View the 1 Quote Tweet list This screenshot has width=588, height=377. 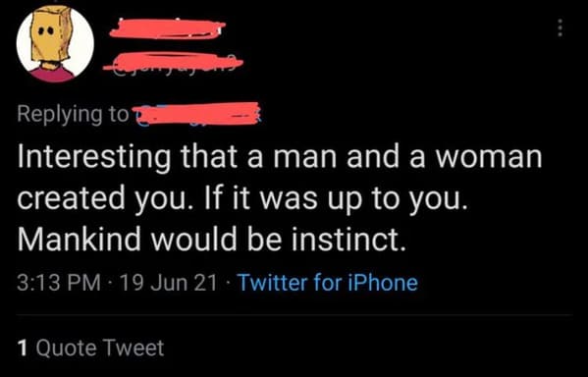90,348
